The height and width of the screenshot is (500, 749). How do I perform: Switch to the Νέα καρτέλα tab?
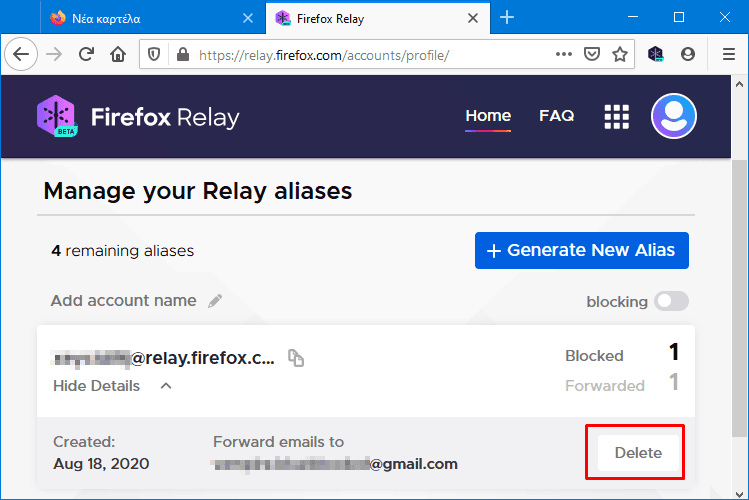pos(153,18)
